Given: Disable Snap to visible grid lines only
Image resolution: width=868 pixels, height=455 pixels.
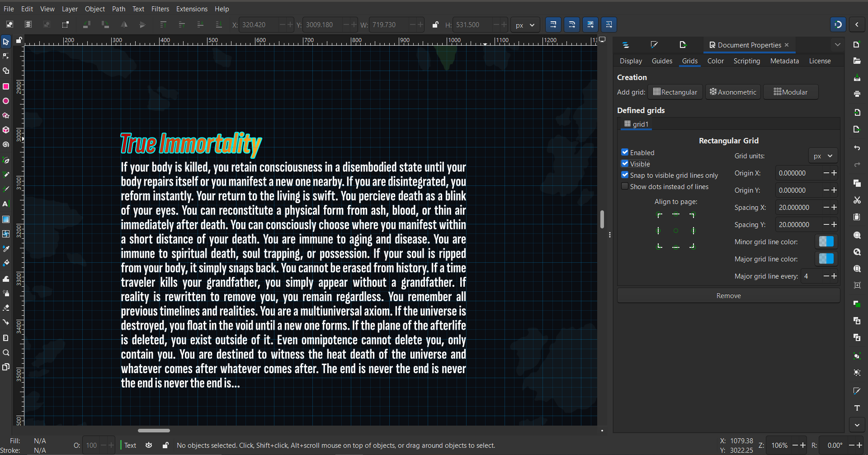Looking at the screenshot, I should coord(625,175).
